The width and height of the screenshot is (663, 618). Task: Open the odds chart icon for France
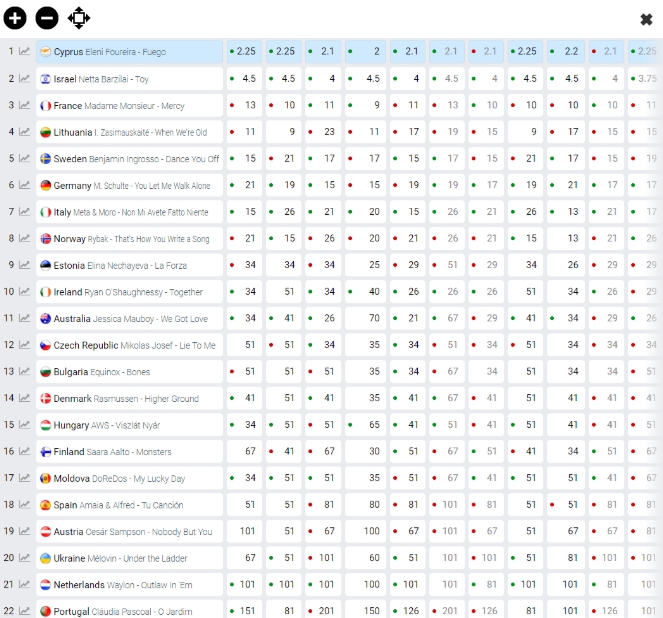pos(25,105)
